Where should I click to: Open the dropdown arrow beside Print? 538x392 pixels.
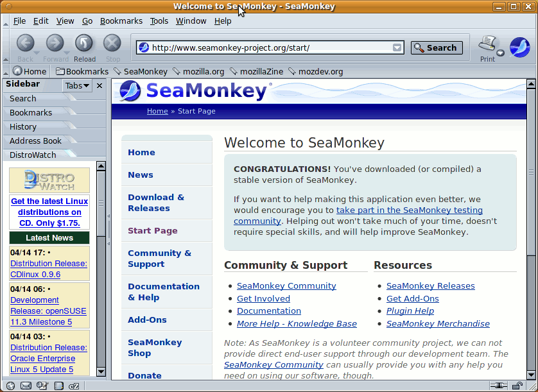click(x=500, y=53)
